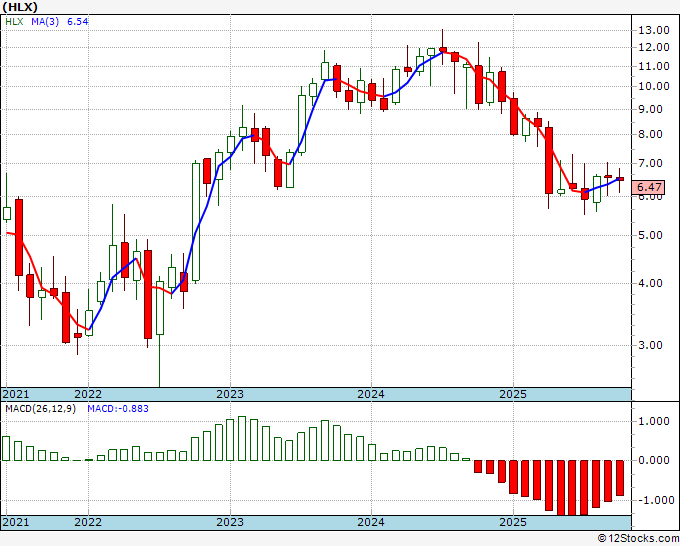Click the 3.00 price axis label
Screen dimensions: 680x546
pyautogui.click(x=651, y=345)
